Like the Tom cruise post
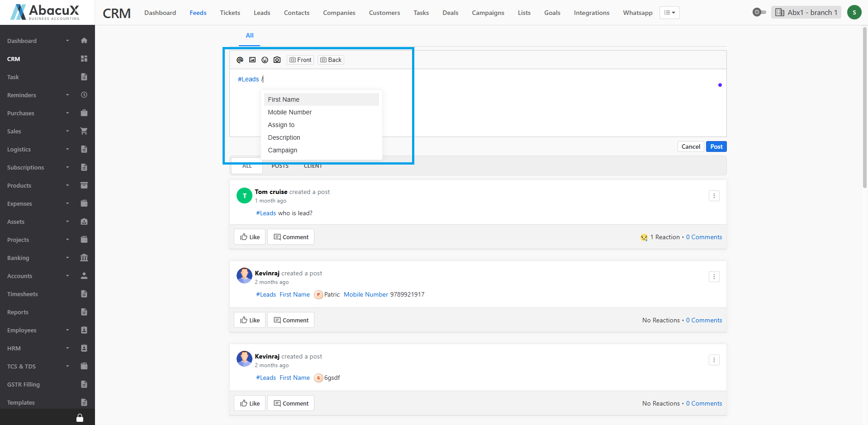The height and width of the screenshot is (425, 868). [250, 237]
